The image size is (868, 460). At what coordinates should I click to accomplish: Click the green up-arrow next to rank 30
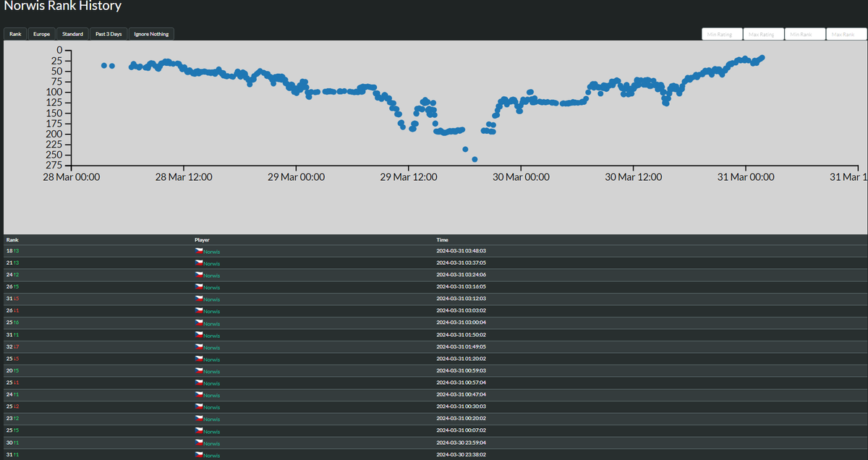pyautogui.click(x=17, y=443)
